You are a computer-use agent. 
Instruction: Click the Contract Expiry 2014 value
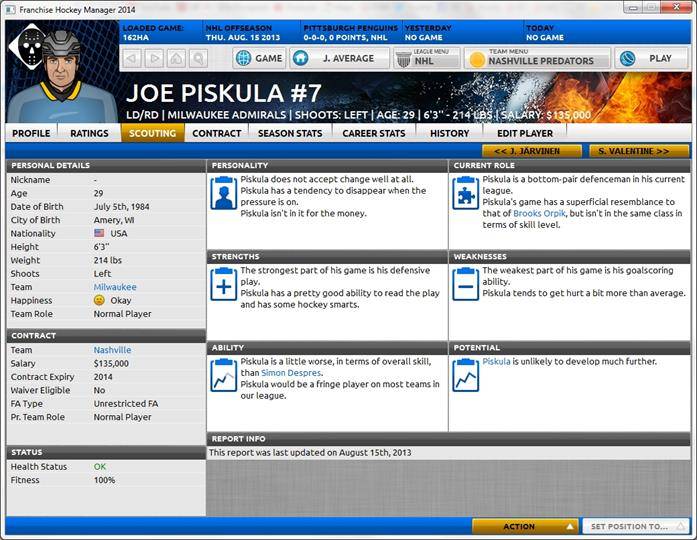(103, 377)
